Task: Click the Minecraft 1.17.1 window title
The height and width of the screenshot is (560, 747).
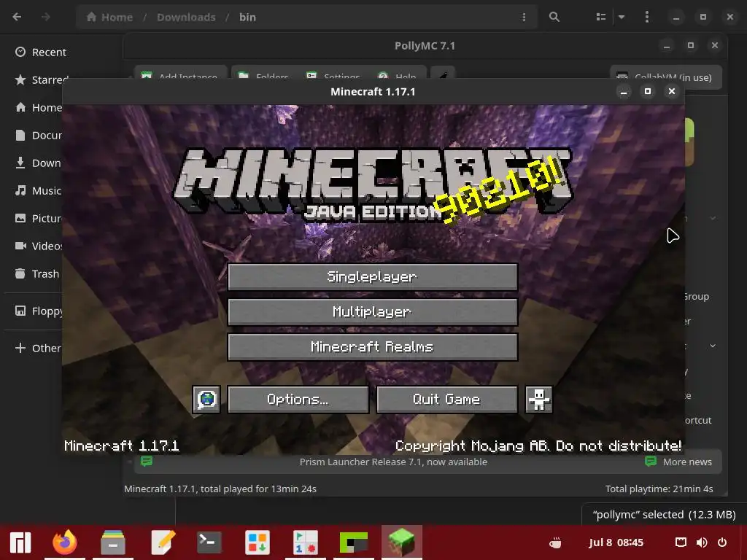Action: [373, 91]
